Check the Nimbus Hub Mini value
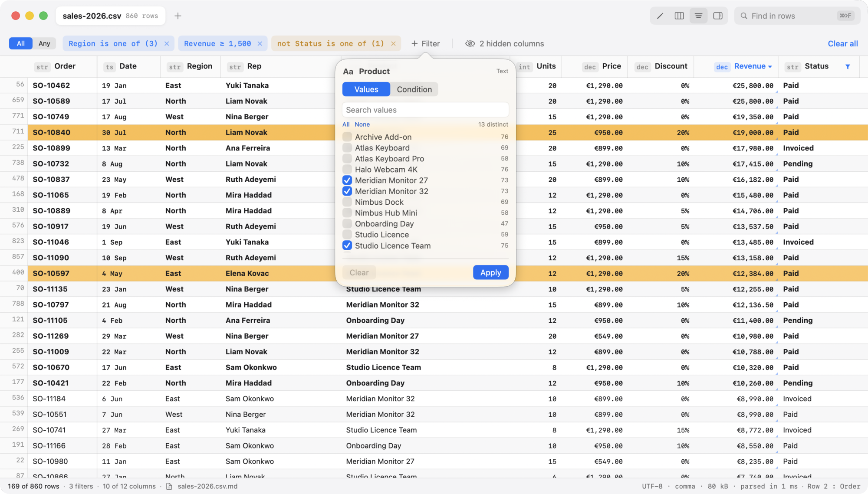This screenshot has width=868, height=494. pyautogui.click(x=347, y=213)
